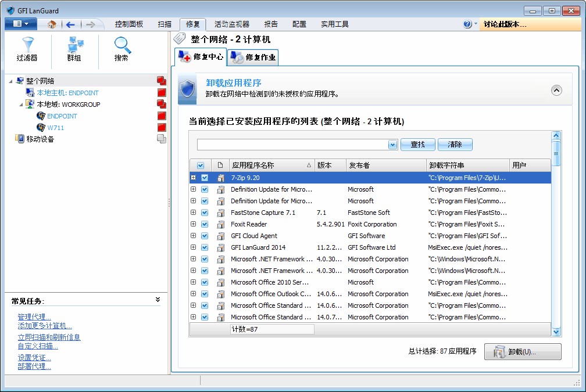Collapse the 本地域: WORKGROUP tree node
586x392 pixels.
click(22, 104)
